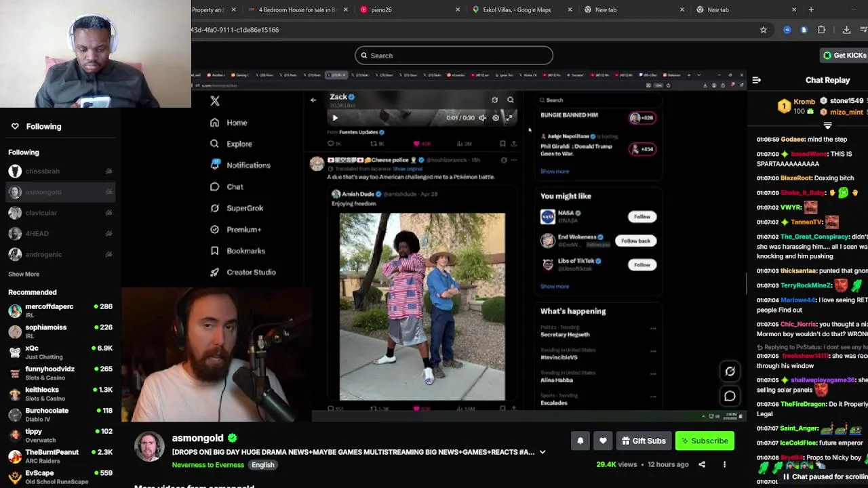Open xQc recommended channel
Viewport: 868px width, 488px height.
coord(60,352)
